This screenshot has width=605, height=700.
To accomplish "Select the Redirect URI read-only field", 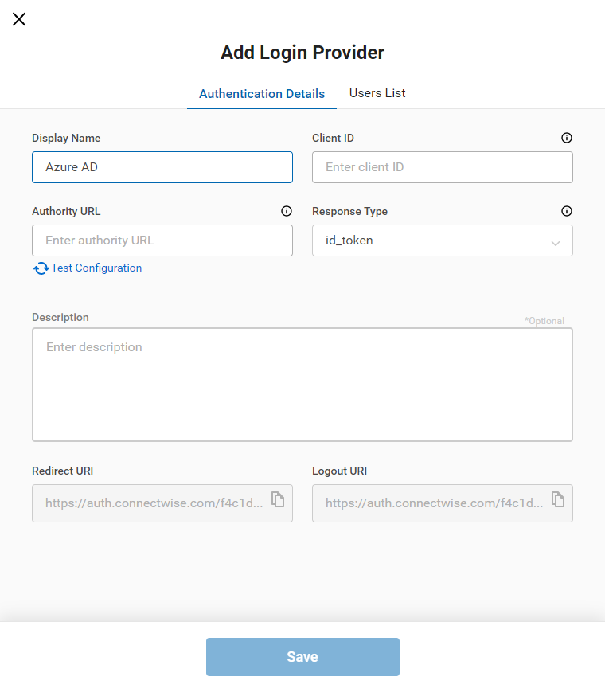I will (x=151, y=503).
